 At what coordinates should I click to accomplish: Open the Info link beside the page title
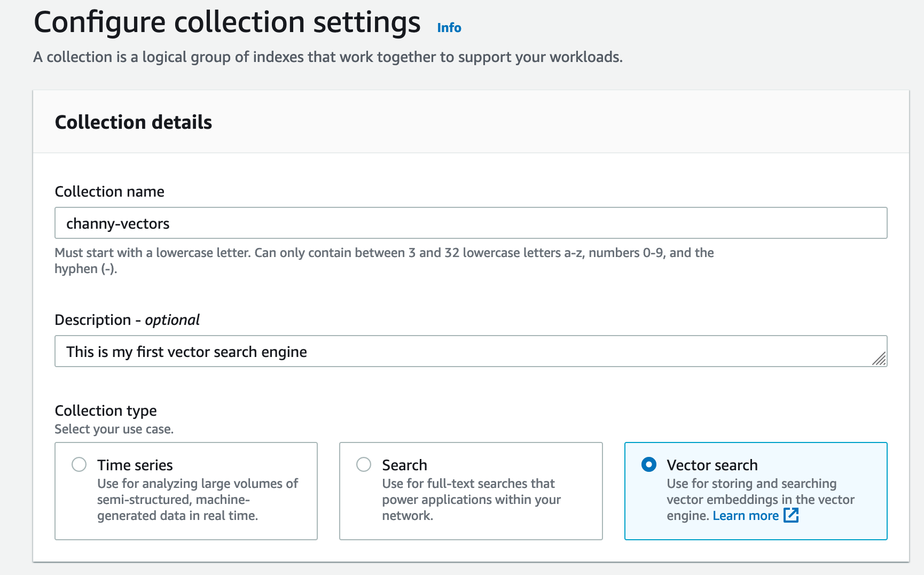point(449,28)
